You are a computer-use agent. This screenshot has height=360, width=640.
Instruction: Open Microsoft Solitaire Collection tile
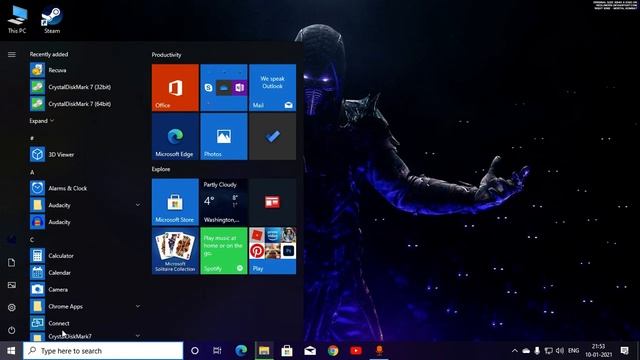[x=175, y=251]
